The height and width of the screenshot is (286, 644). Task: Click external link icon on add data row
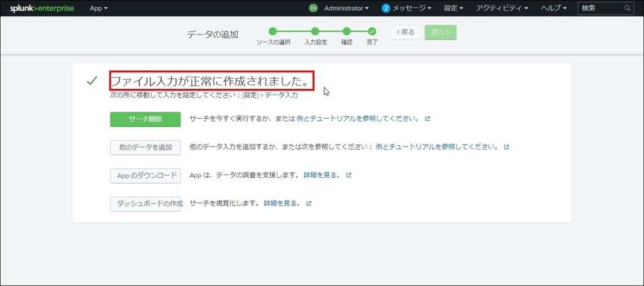click(506, 147)
